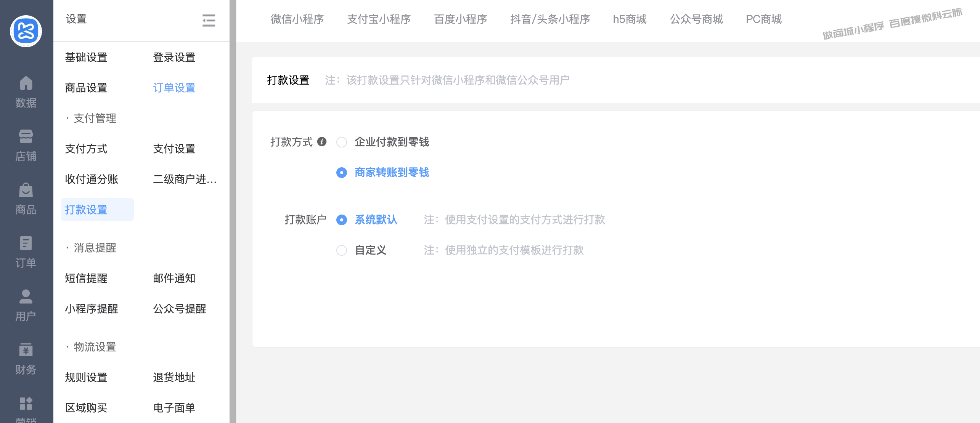Screen dimensions: 980x423
Task: Open the 用户 person icon
Action: coord(26,296)
